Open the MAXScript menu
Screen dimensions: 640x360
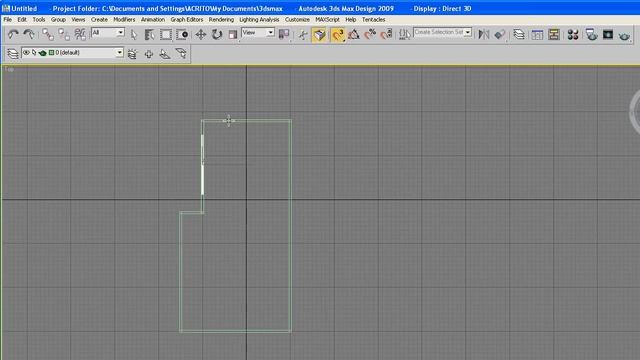click(327, 20)
